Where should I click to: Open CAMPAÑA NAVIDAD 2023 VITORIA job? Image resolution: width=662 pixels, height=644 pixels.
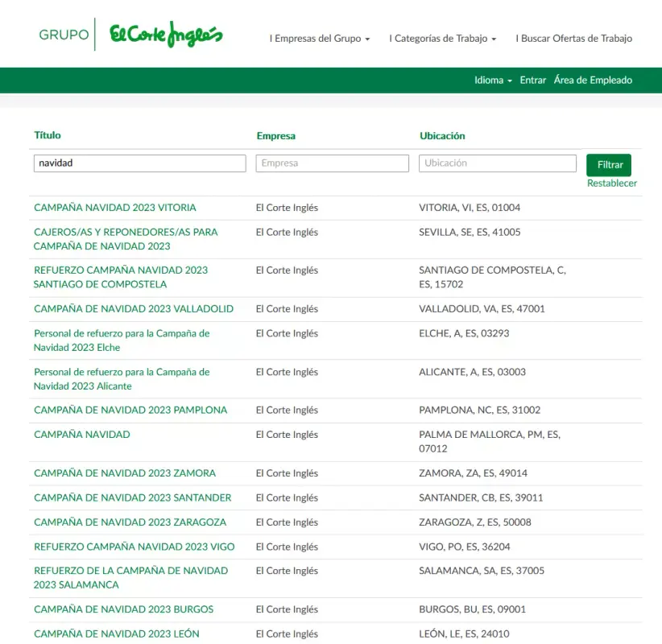coord(115,208)
